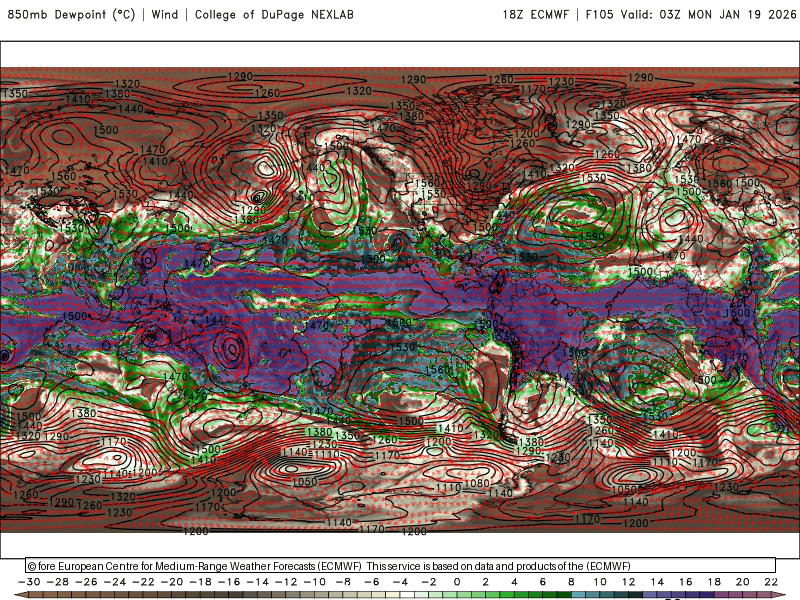This screenshot has width=800, height=600.
Task: Click 'Valid: 03Z MON JAN 19 2026' text
Action: pyautogui.click(x=708, y=14)
